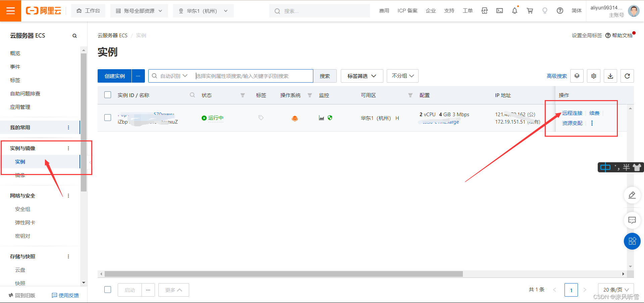Screen dimensions: 644x303
Task: Tick the bottom bar select-all checkbox
Action: tap(108, 290)
